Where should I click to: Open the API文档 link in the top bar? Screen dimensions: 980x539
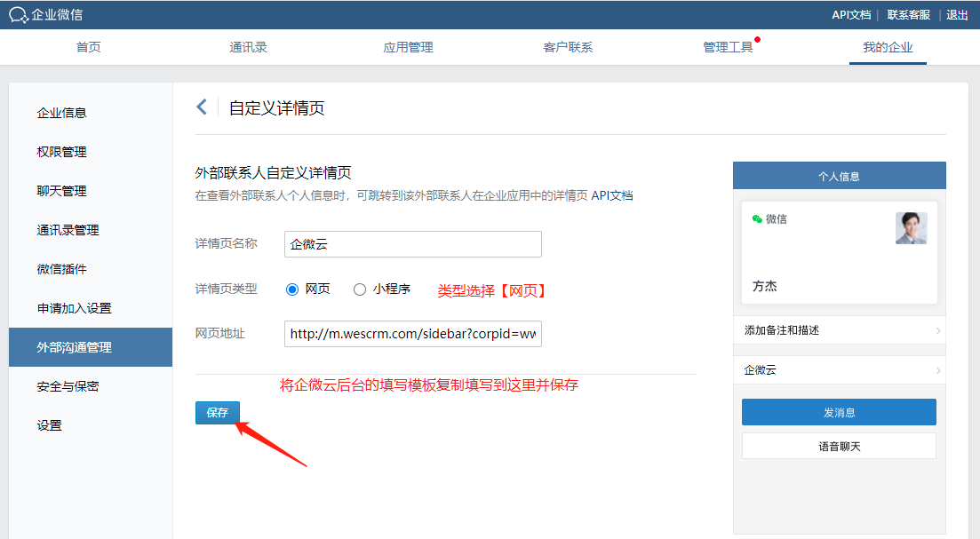coord(851,15)
